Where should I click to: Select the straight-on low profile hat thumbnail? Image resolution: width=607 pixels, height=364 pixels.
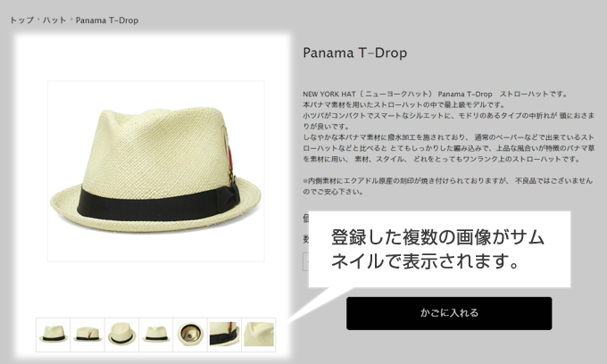pyautogui.click(x=156, y=335)
